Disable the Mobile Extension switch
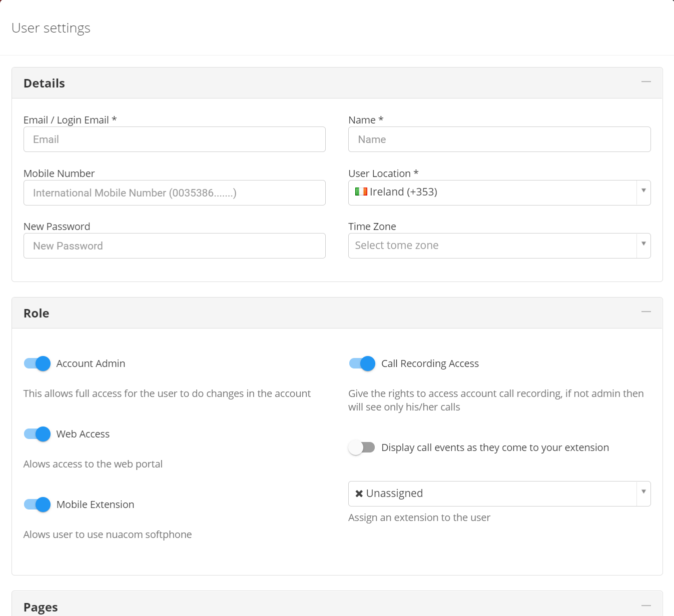 [x=37, y=504]
